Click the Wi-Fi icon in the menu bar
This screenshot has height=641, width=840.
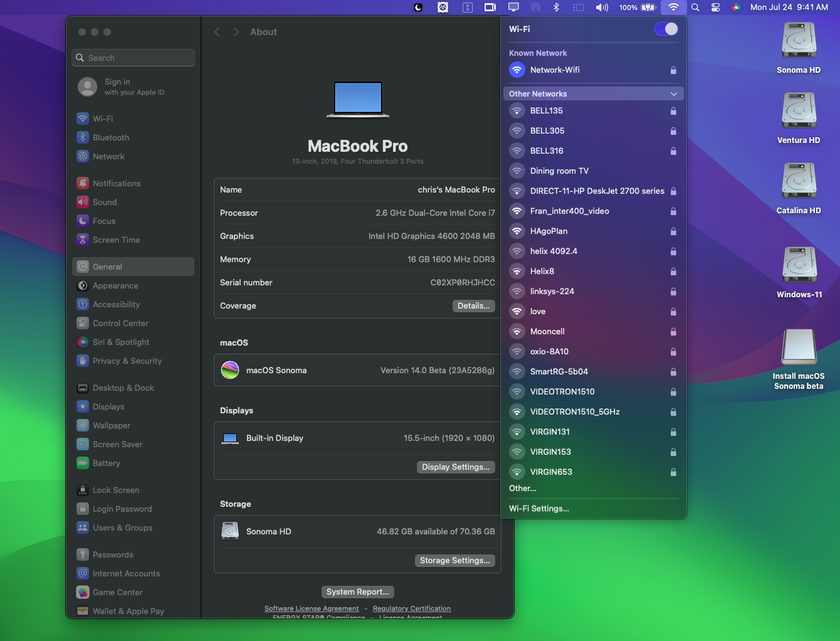[673, 8]
